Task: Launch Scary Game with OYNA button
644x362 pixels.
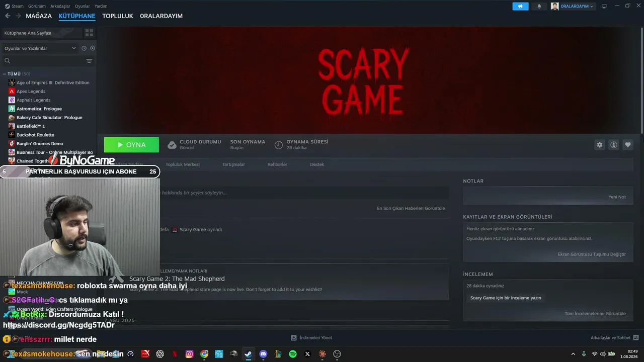Action: (131, 145)
